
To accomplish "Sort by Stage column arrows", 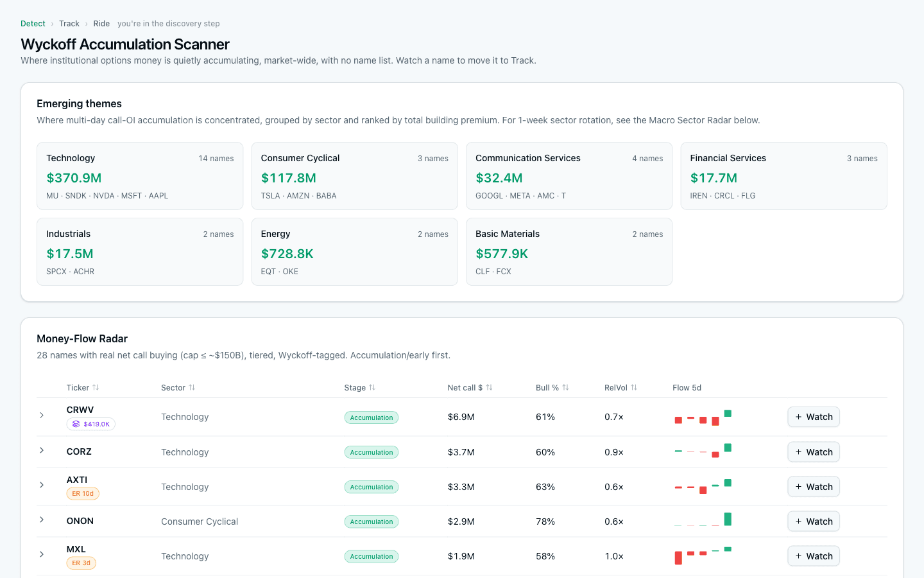I will [372, 387].
